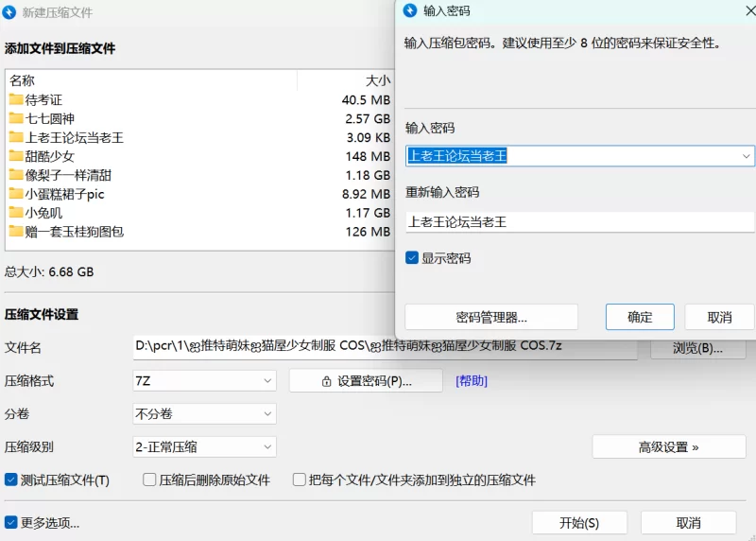
Task: Enable 压缩后删除原始文件 checkbox
Action: (x=149, y=480)
